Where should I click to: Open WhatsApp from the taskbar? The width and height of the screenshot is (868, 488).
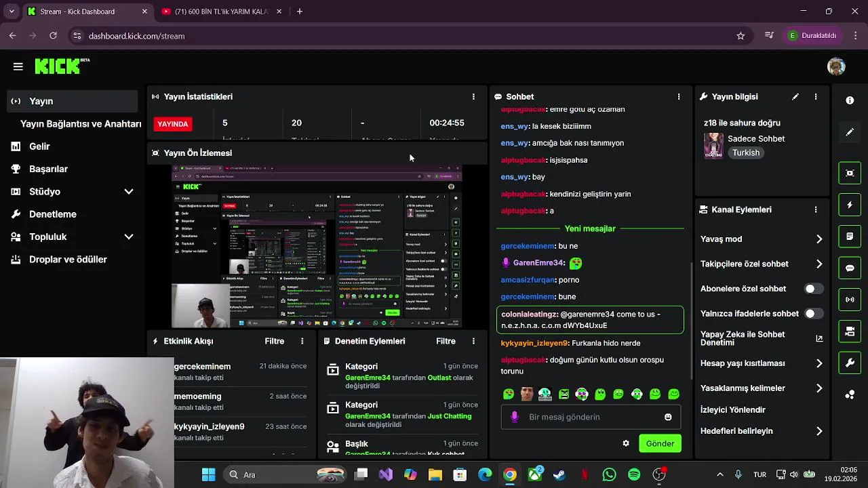click(x=609, y=474)
